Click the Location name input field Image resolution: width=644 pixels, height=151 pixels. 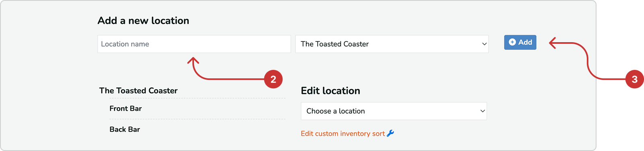point(194,44)
